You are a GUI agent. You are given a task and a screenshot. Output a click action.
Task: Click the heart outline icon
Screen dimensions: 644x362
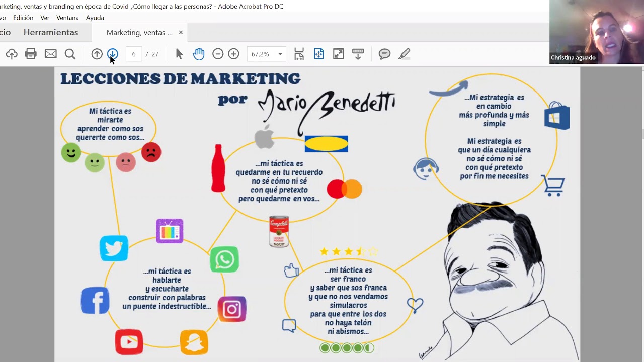click(x=415, y=305)
